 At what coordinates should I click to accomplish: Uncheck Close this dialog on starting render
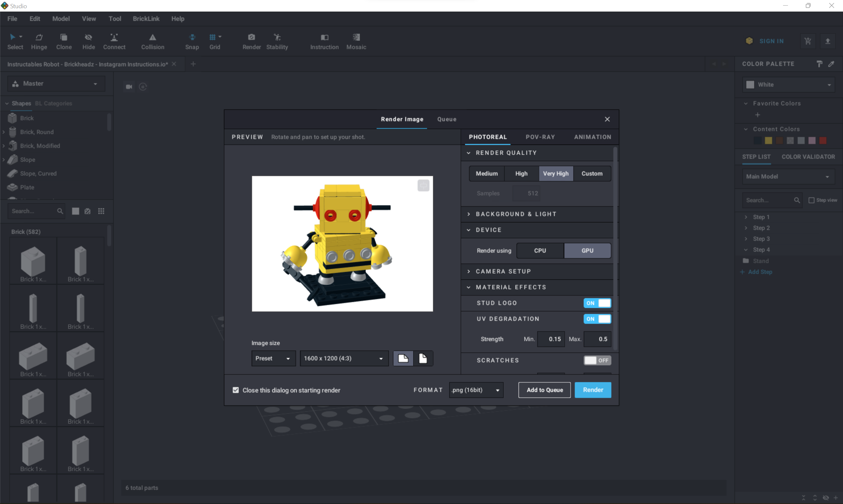235,390
